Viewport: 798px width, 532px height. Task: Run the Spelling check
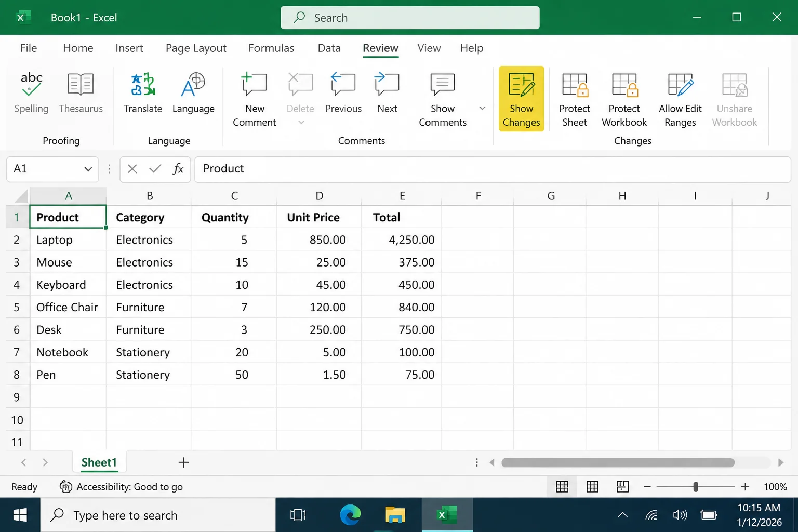pos(31,94)
